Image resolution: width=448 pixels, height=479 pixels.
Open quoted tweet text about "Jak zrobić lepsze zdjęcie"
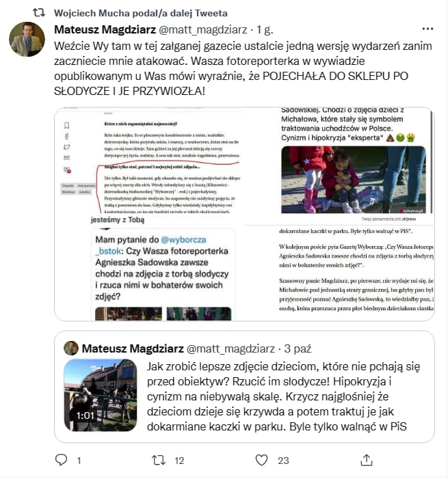coord(283,396)
